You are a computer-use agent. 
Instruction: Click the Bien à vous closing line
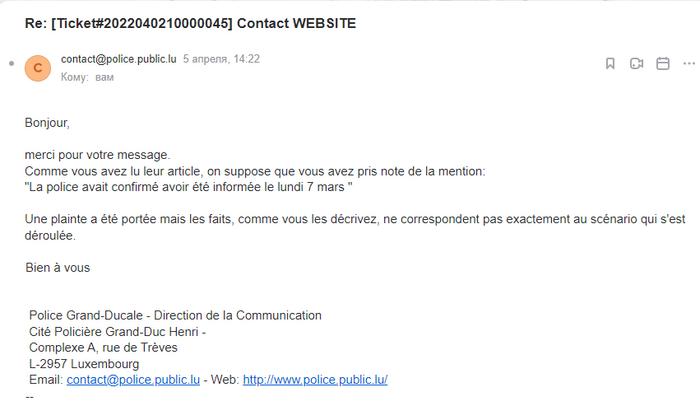pyautogui.click(x=57, y=268)
